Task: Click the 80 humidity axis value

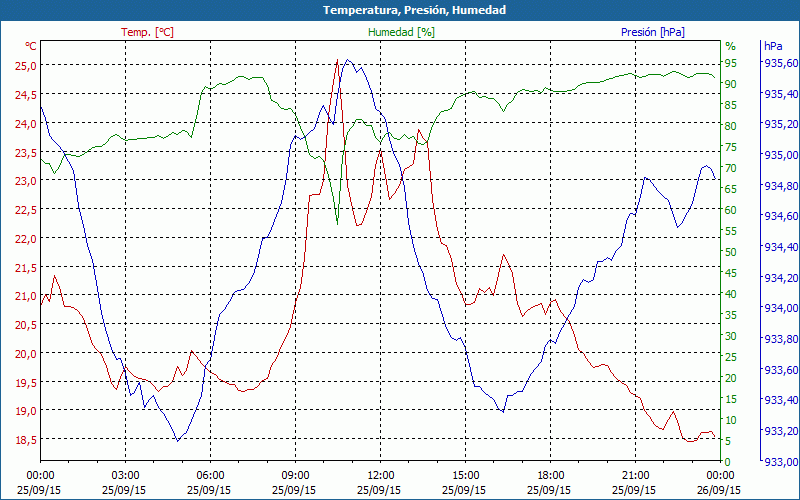Action: [x=731, y=126]
